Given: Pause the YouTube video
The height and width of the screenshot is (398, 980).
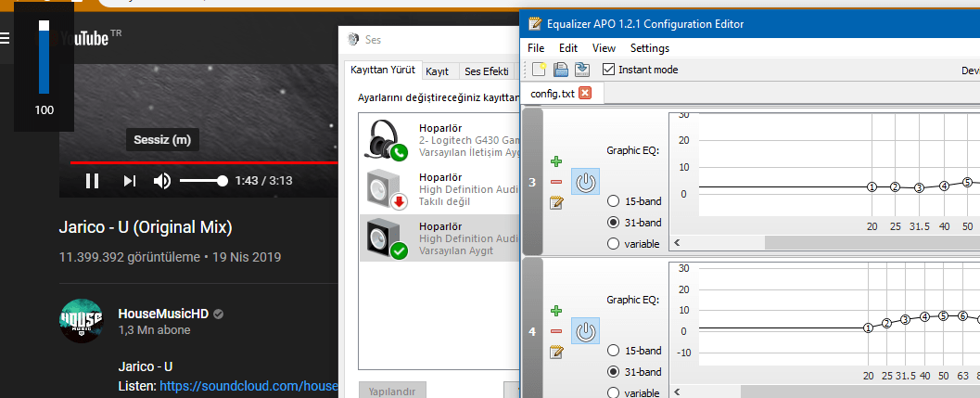Looking at the screenshot, I should pyautogui.click(x=92, y=181).
